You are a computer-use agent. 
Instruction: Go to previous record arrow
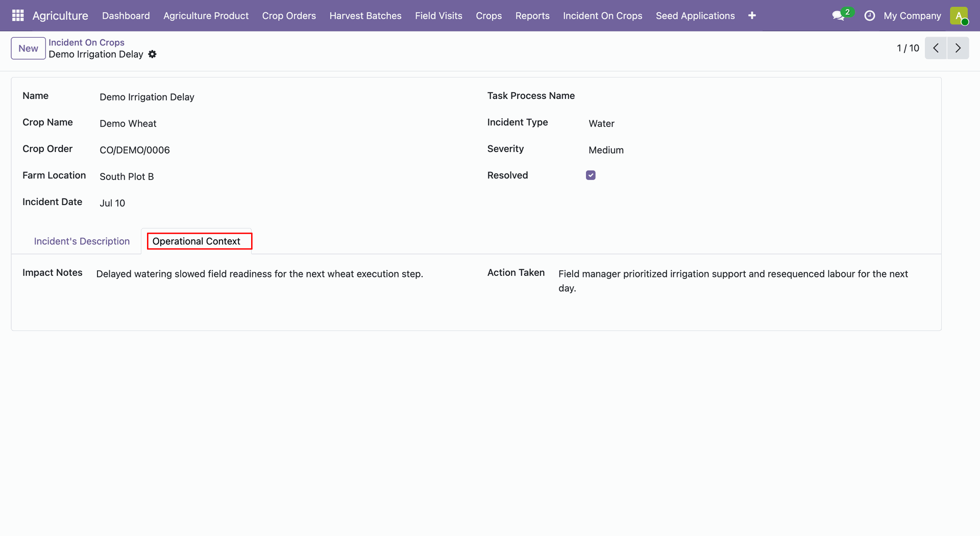(936, 48)
